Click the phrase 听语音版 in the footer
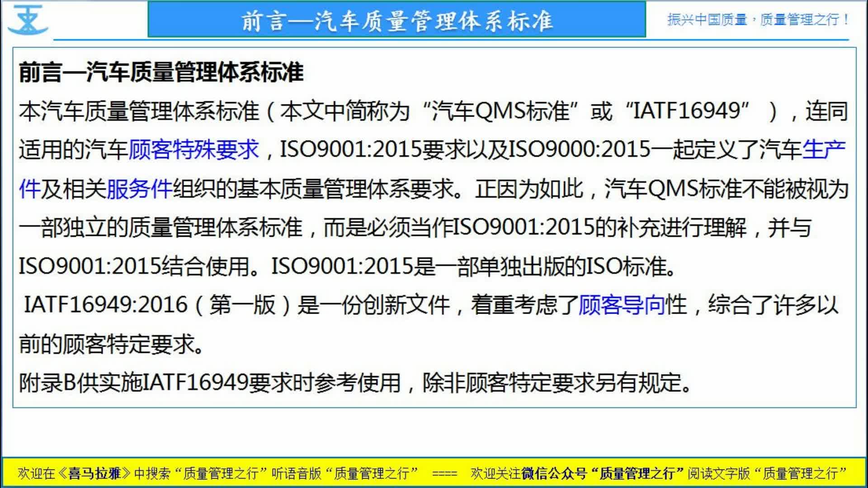This screenshot has width=868, height=488. click(x=296, y=473)
